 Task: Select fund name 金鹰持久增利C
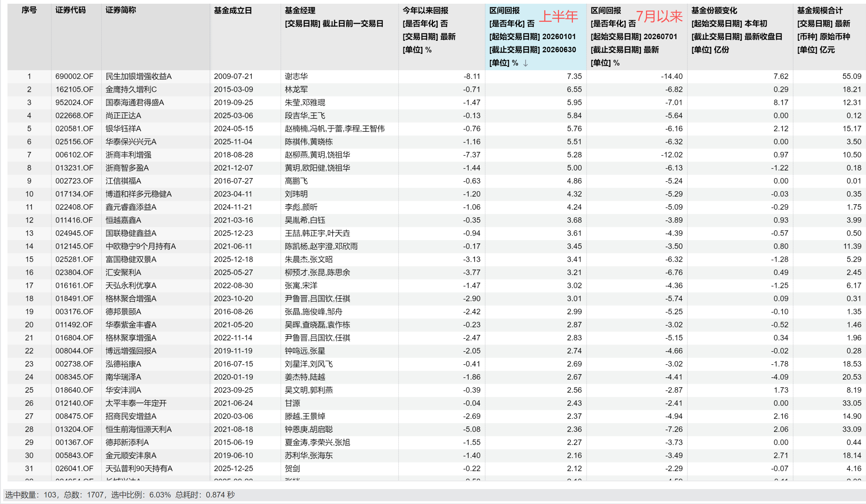pyautogui.click(x=131, y=89)
